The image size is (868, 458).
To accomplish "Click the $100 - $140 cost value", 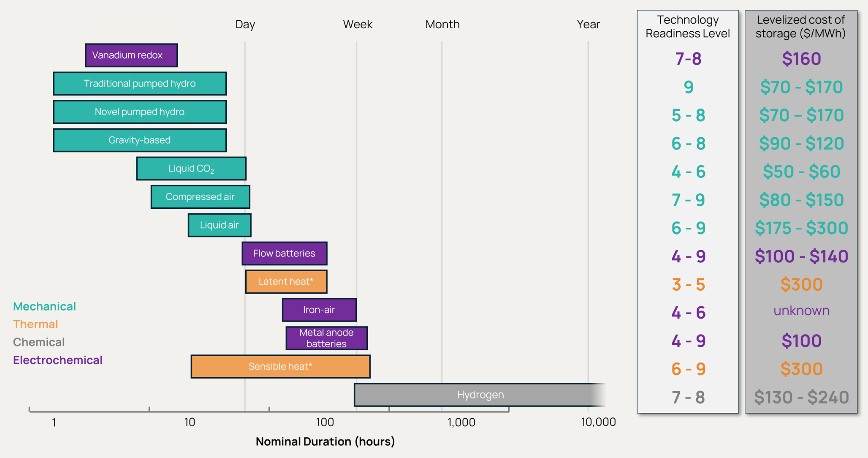I will click(x=801, y=256).
